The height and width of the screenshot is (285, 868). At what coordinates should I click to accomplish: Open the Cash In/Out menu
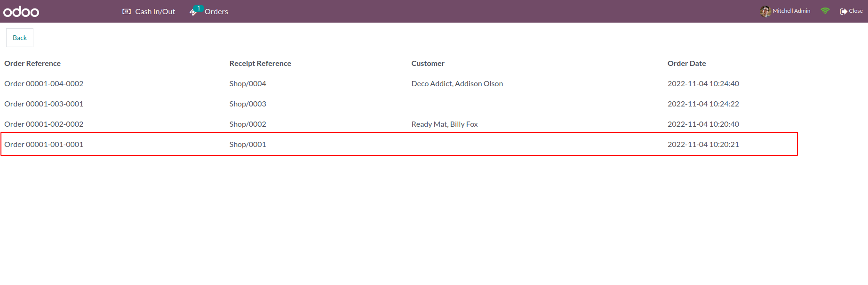tap(149, 11)
